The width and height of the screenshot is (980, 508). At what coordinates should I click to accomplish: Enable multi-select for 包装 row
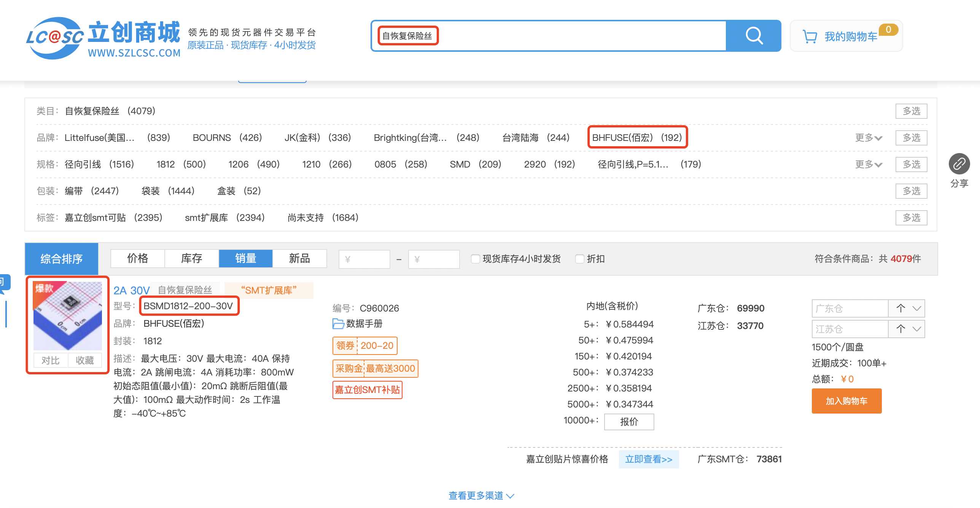click(911, 191)
